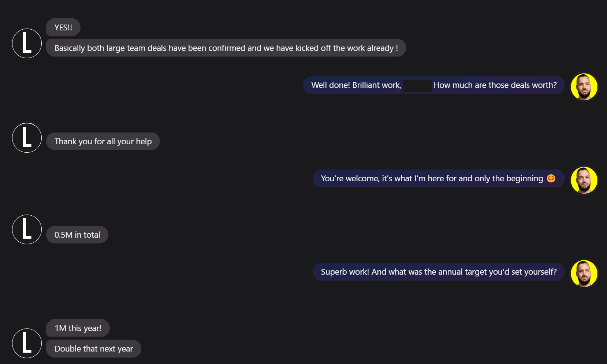Click the "0.5M in total" message
This screenshot has height=364, width=607.
[77, 235]
